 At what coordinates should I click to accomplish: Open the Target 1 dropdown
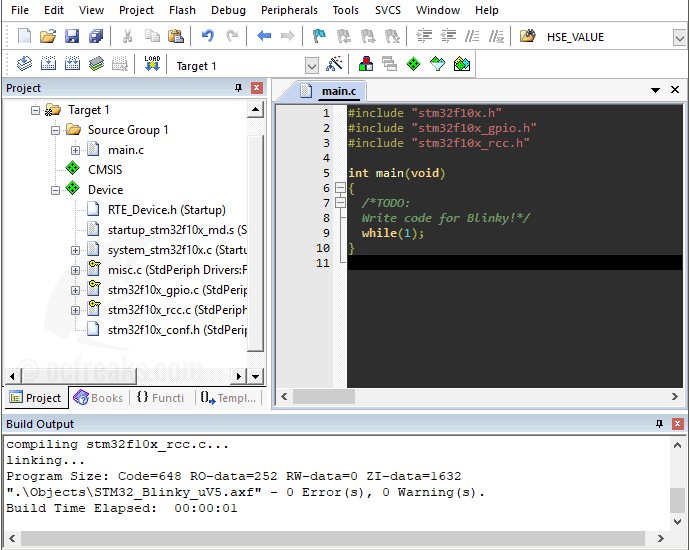click(311, 66)
